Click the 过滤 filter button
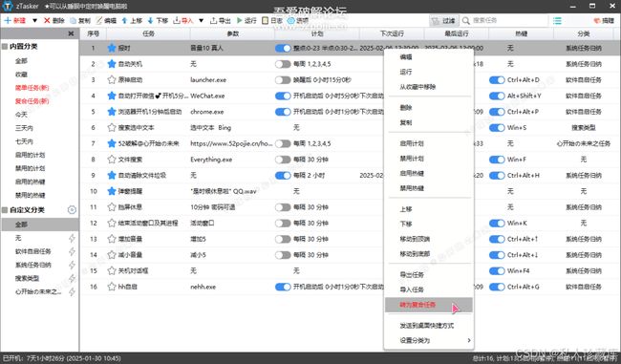Image resolution: width=621 pixels, height=364 pixels. (x=443, y=21)
